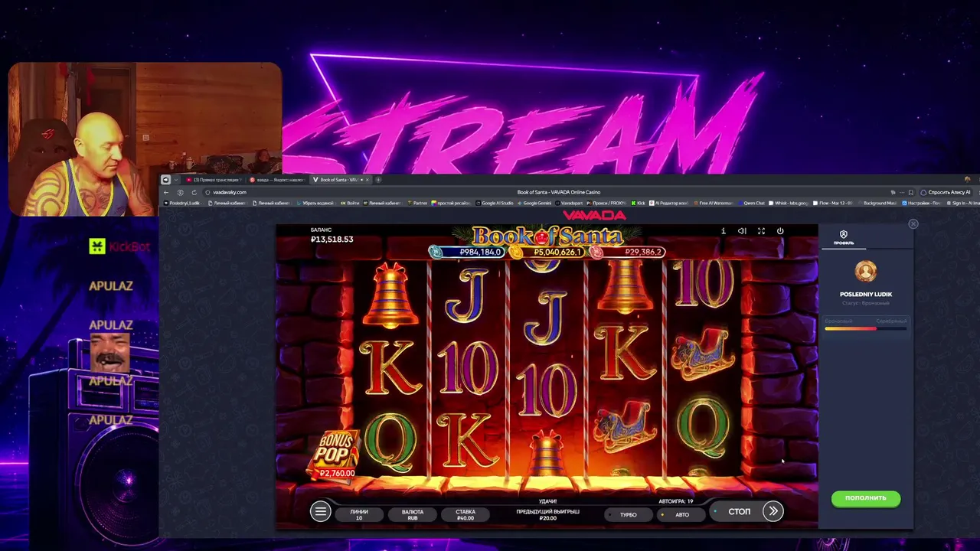980x551 pixels.
Task: Close the profile side panel
Action: (913, 224)
